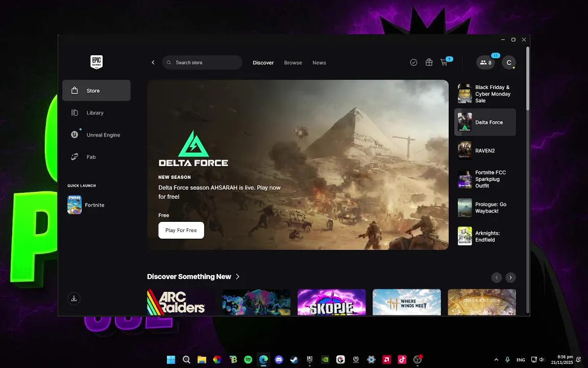Screen dimensions: 588x368
Task: Open the Duet Night Abyss tile
Action: point(482,302)
